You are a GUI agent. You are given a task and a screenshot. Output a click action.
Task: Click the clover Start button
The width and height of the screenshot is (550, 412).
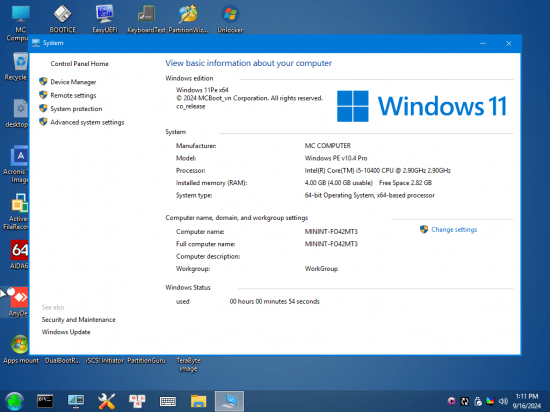(14, 401)
